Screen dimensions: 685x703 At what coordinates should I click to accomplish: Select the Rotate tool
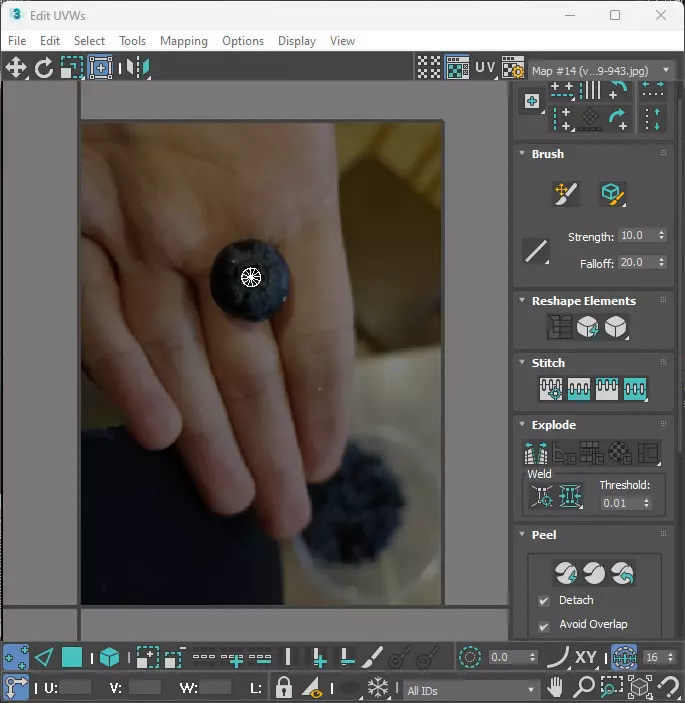[44, 68]
